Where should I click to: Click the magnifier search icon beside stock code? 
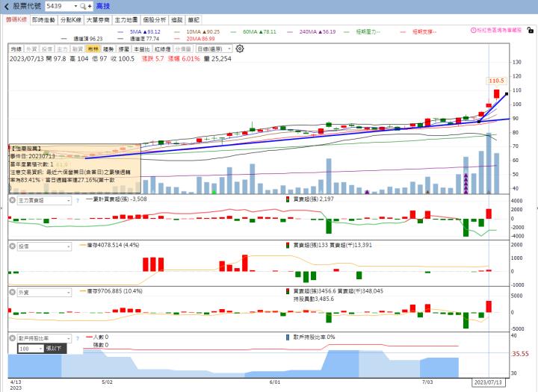(83, 6)
